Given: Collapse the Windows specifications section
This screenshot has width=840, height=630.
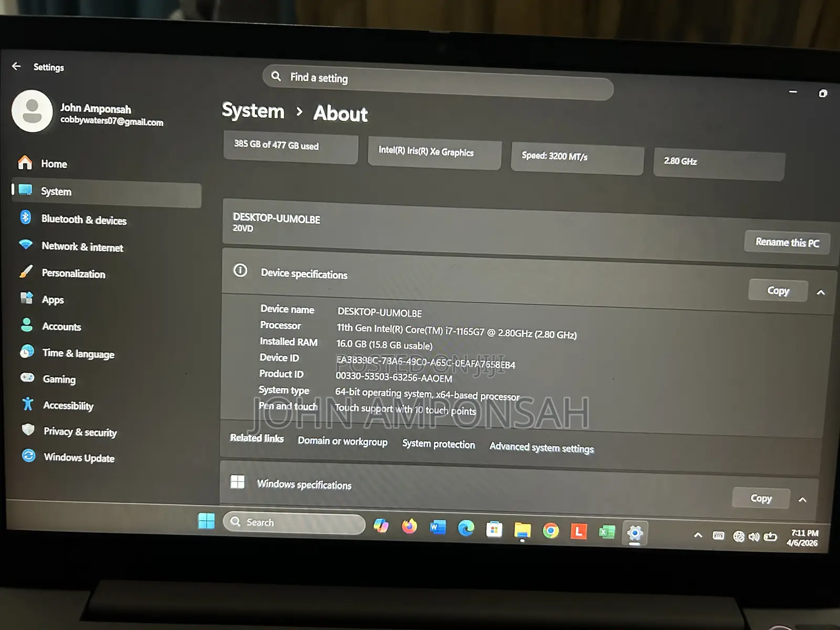Looking at the screenshot, I should point(803,500).
